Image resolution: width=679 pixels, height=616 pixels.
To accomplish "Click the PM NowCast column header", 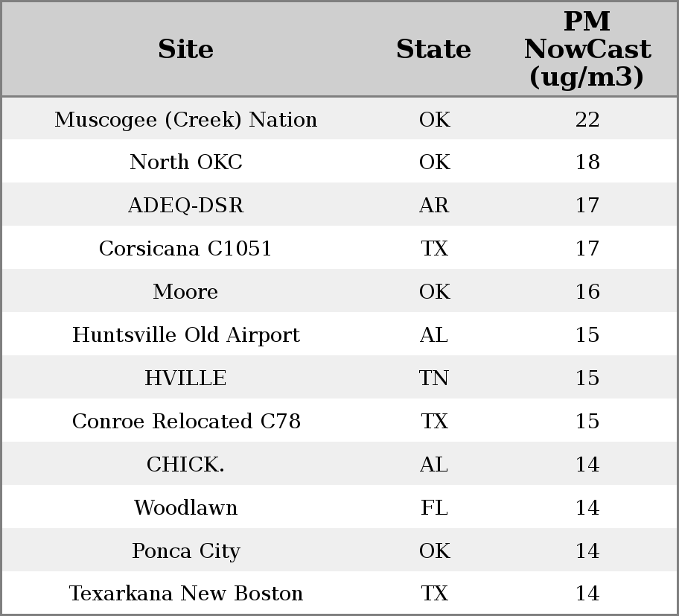I will [587, 49].
